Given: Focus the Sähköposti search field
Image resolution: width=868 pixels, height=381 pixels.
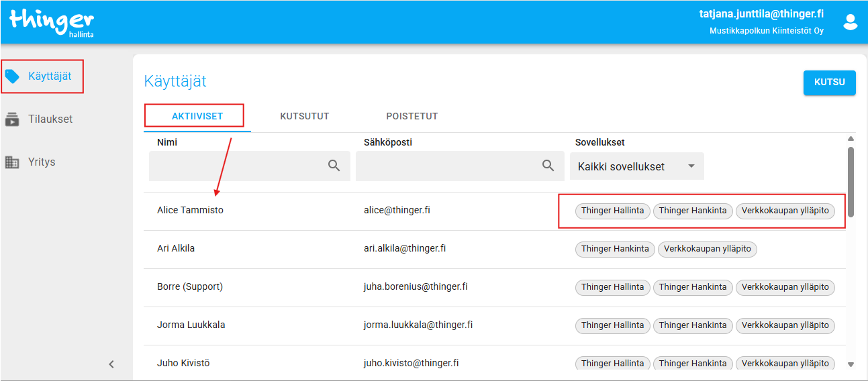Looking at the screenshot, I should [460, 166].
